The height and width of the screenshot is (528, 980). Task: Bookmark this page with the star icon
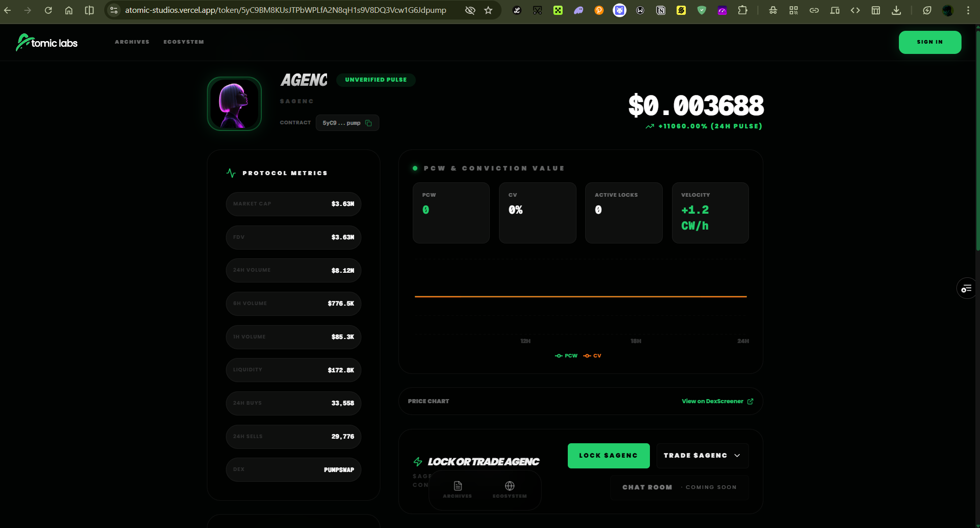tap(488, 10)
